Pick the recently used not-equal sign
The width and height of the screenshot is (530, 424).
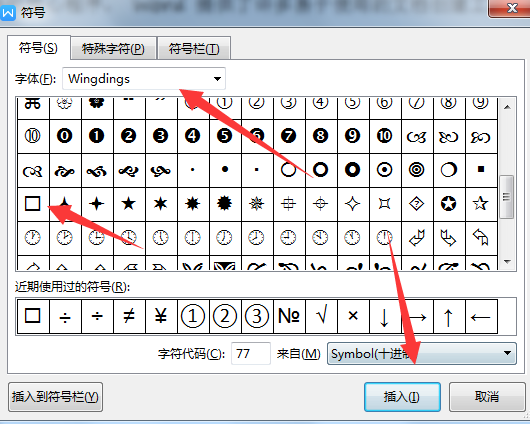point(128,316)
